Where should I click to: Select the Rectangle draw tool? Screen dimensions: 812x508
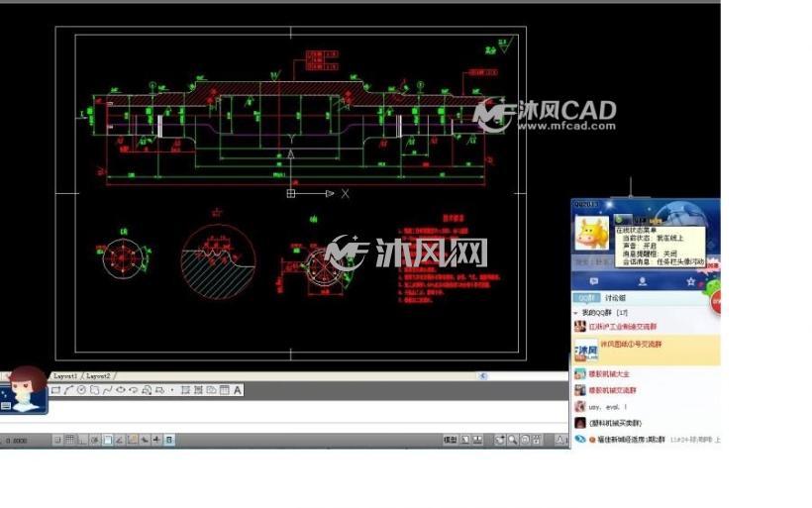[55, 390]
